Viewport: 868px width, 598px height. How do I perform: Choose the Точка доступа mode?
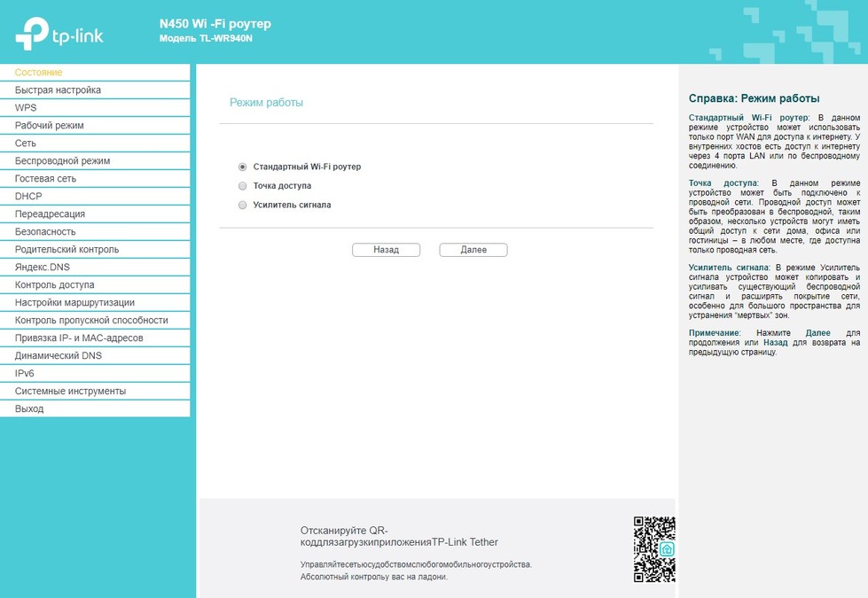click(243, 186)
